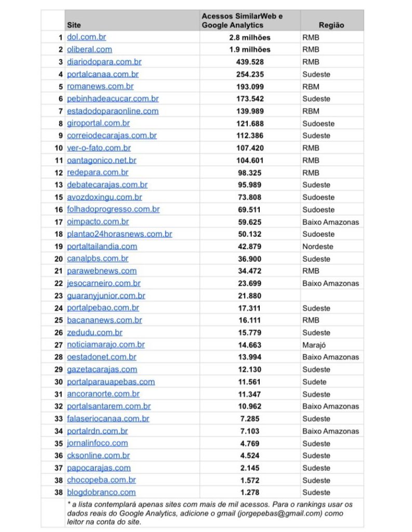Open estadodoparaonline.com link
This screenshot has height=532, width=412.
(x=113, y=111)
